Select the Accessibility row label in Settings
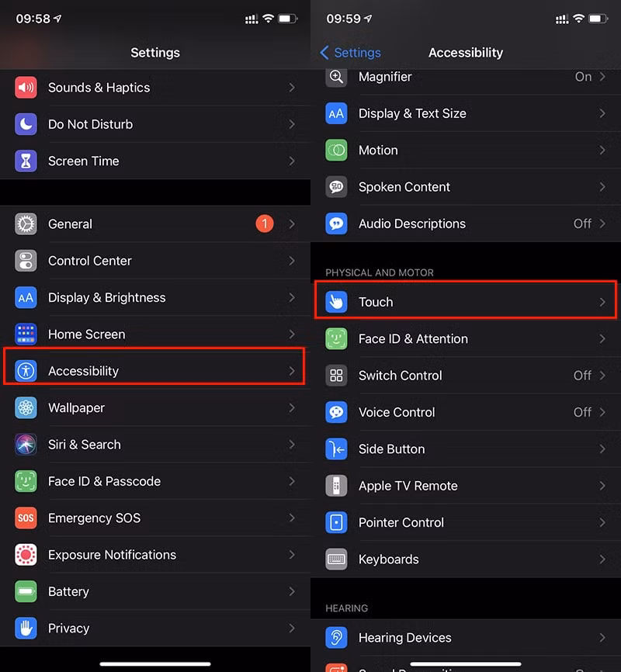 (x=84, y=371)
